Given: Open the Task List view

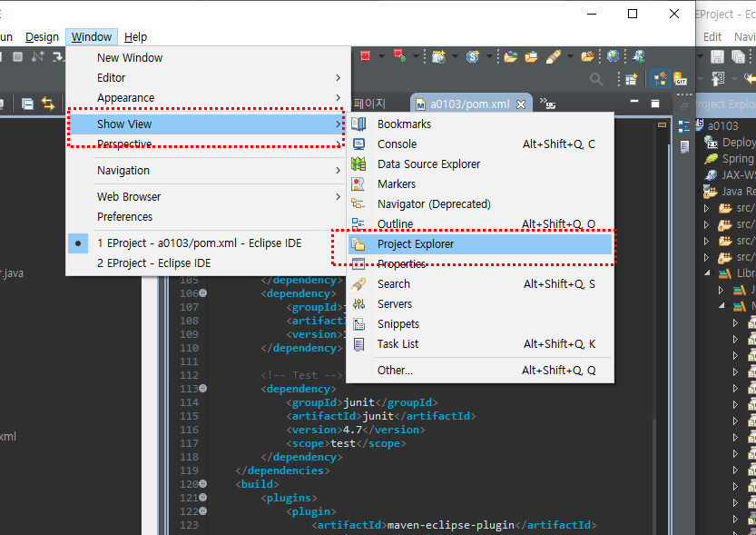Looking at the screenshot, I should [x=396, y=343].
